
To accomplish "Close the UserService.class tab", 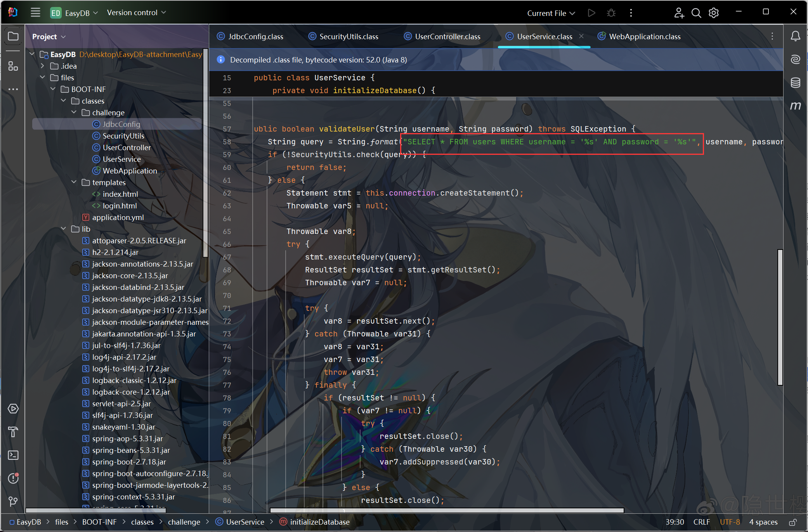I will point(581,36).
